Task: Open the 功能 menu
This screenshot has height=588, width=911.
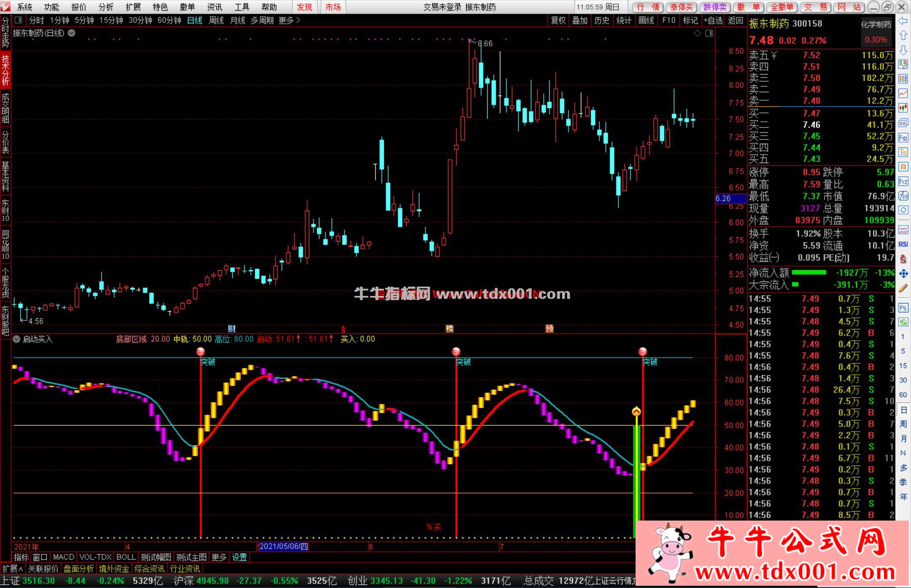Action: [x=52, y=7]
